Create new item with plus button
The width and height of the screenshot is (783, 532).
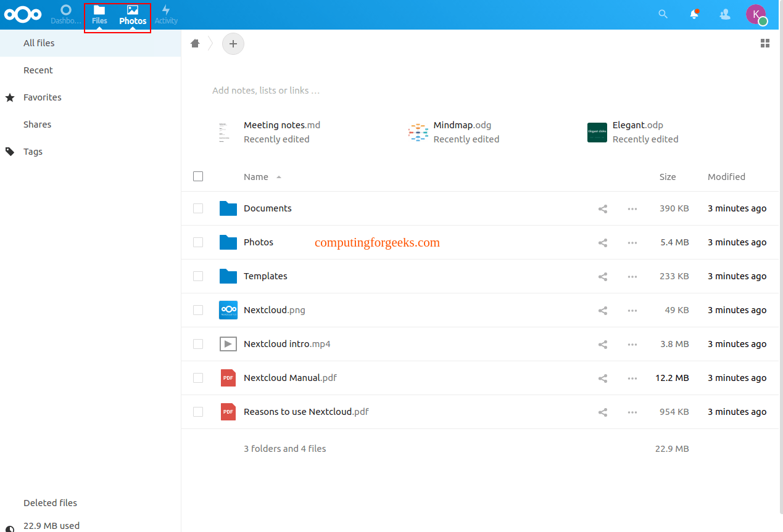233,43
